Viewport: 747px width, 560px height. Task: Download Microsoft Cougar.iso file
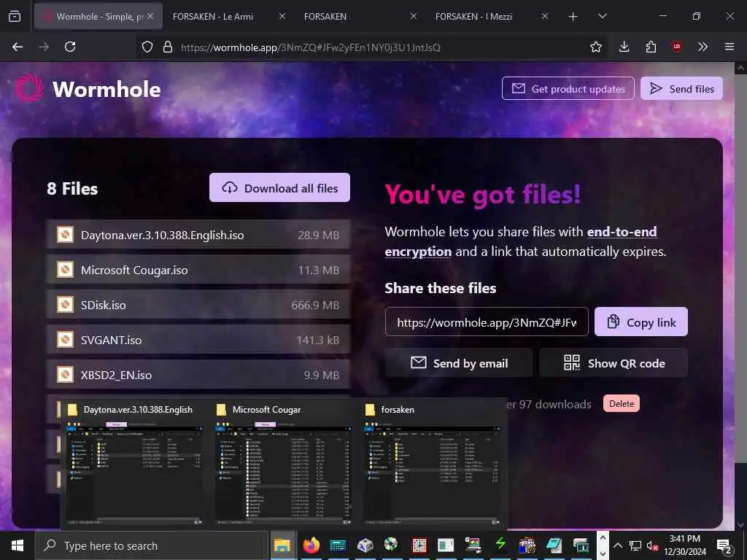tap(198, 270)
